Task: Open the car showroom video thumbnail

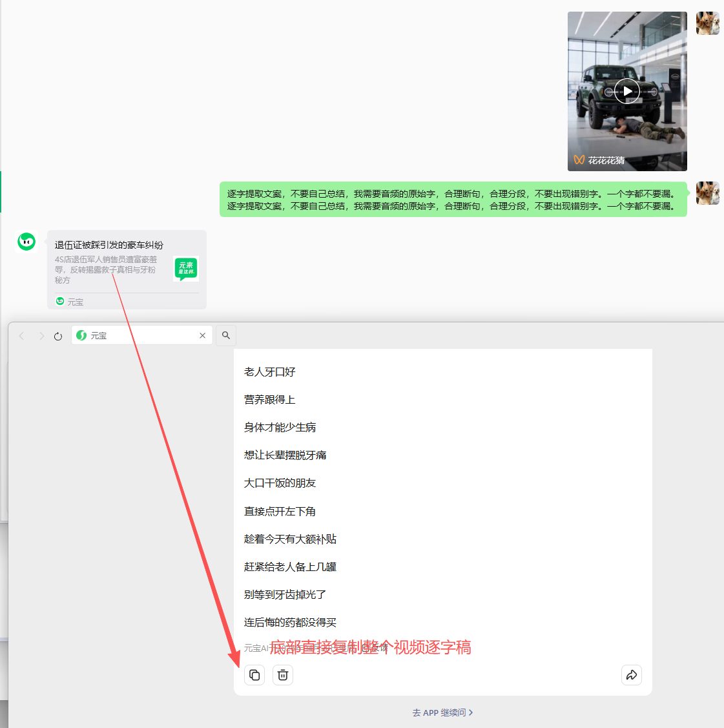Action: click(x=627, y=91)
